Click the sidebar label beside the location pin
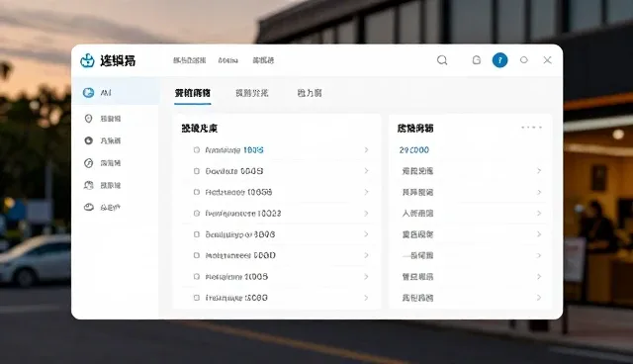The height and width of the screenshot is (364, 633). 111,119
